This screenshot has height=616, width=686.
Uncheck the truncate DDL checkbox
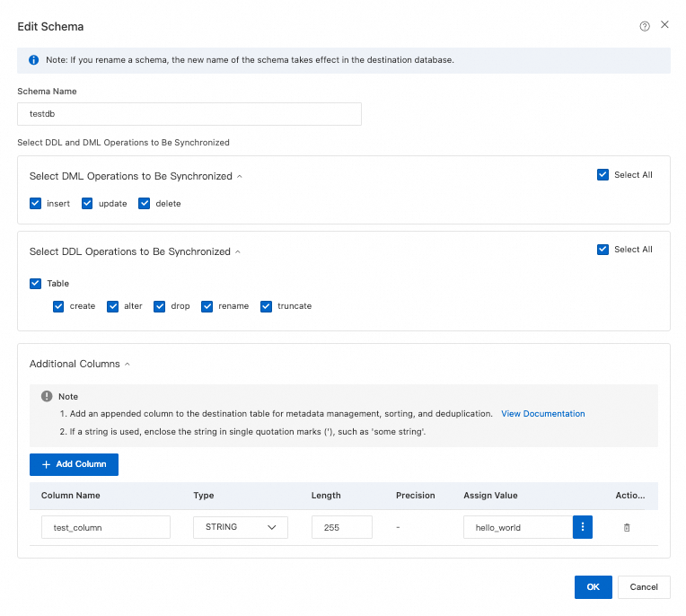pyautogui.click(x=267, y=306)
